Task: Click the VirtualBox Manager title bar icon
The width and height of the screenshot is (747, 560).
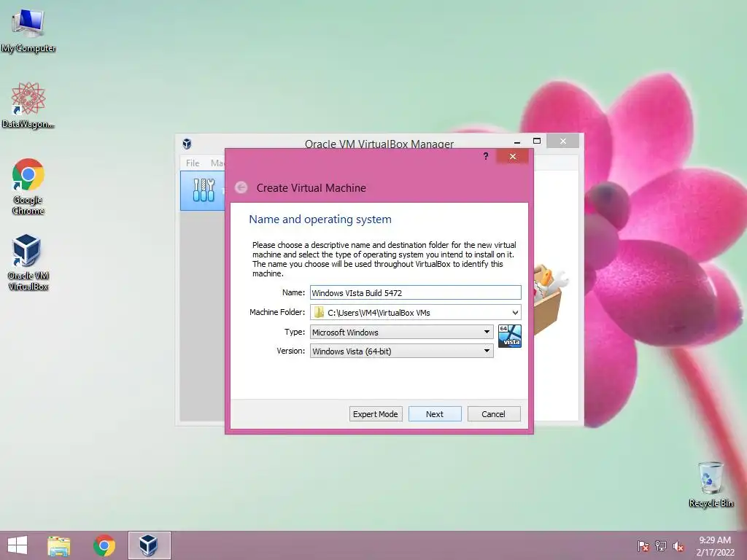Action: [187, 144]
